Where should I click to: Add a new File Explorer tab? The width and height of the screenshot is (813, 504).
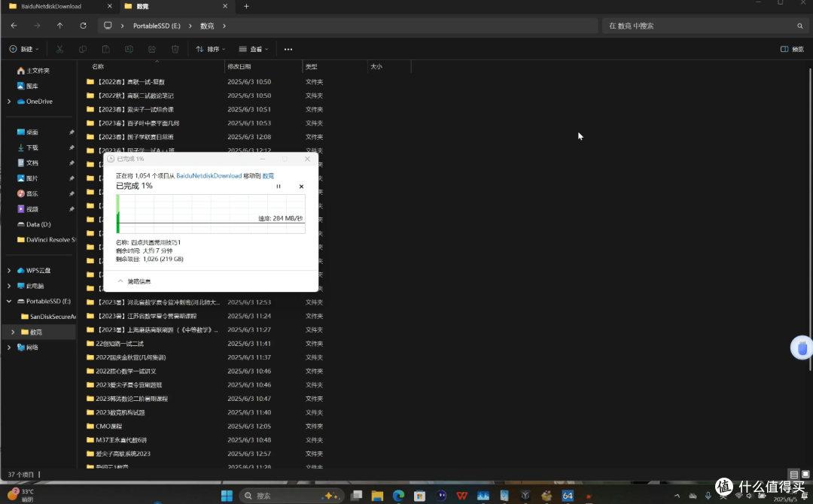tap(246, 6)
